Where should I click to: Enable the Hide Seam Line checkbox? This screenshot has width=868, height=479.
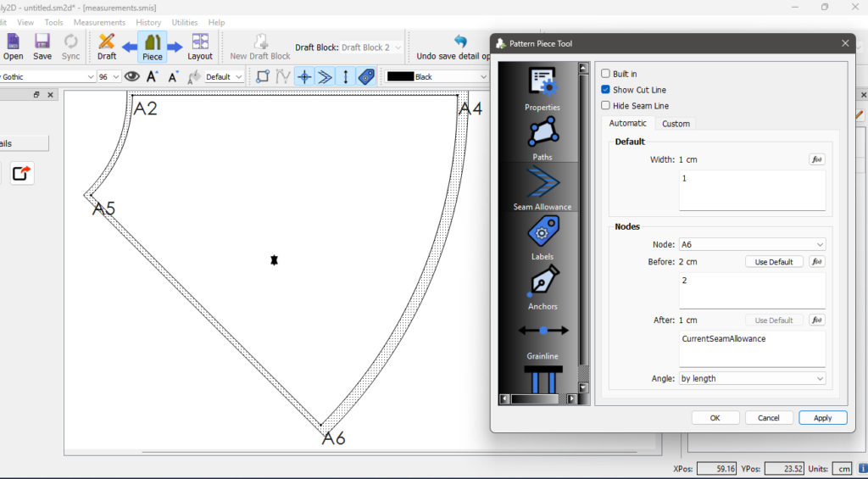tap(605, 106)
